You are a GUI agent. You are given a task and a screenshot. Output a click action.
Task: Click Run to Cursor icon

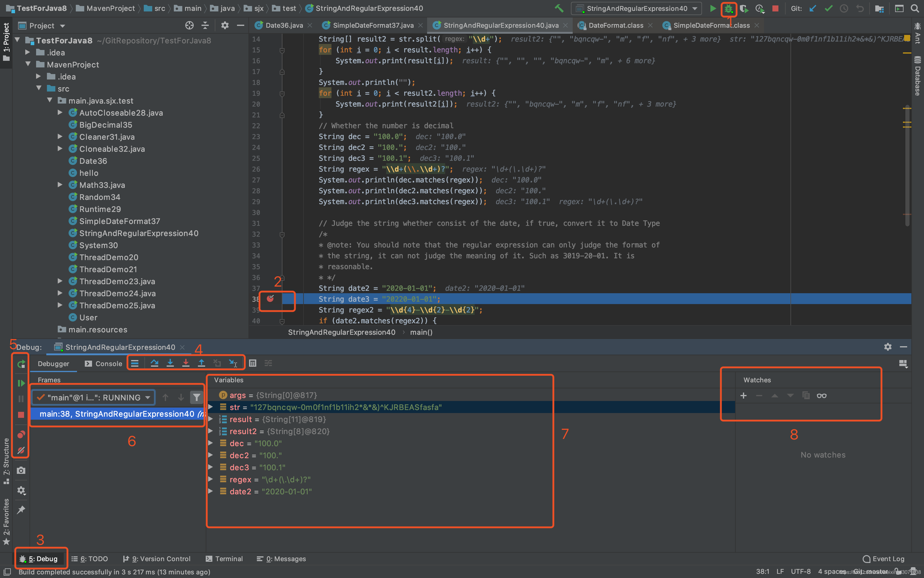click(x=233, y=363)
